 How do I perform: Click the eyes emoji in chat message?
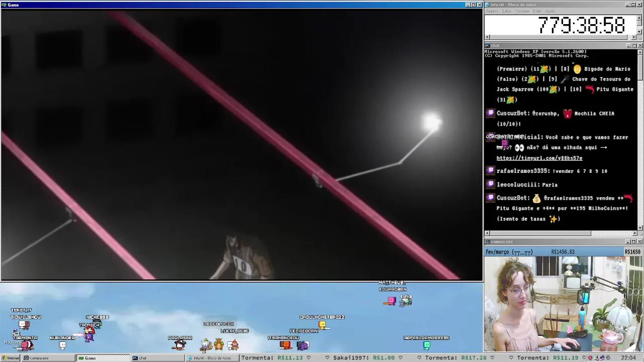(x=519, y=147)
